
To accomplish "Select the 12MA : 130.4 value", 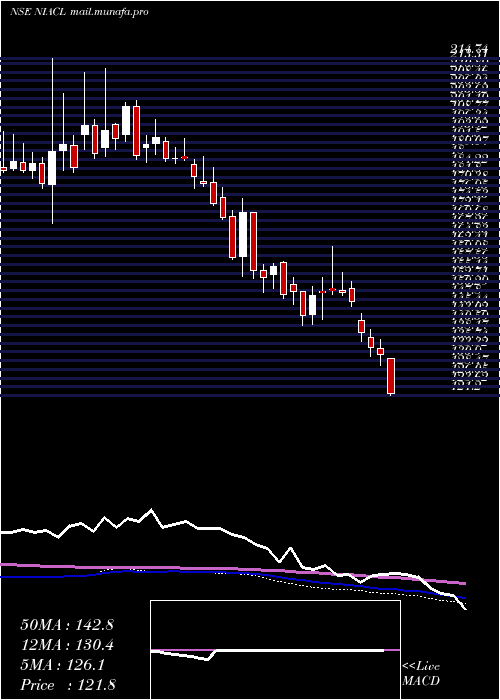I will (67, 645).
